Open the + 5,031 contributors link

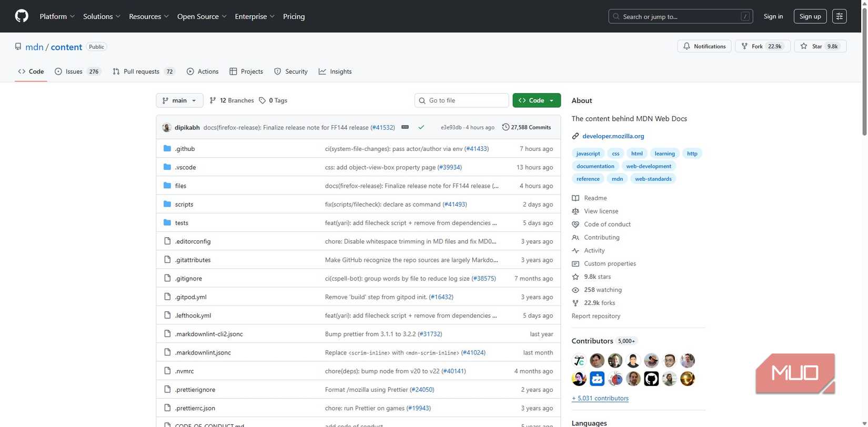pyautogui.click(x=600, y=398)
